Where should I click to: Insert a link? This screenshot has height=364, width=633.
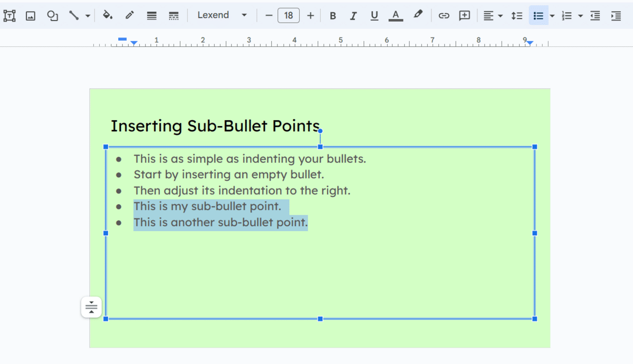444,15
